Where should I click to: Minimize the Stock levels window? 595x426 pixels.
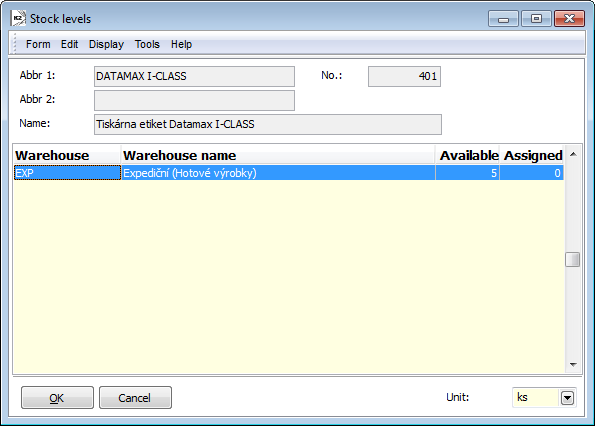pyautogui.click(x=503, y=19)
